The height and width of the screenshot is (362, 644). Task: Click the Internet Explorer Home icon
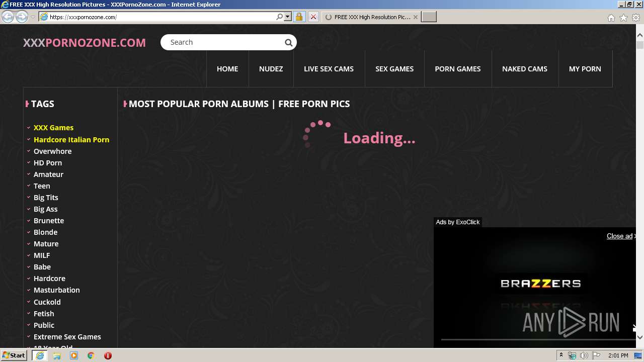(611, 18)
